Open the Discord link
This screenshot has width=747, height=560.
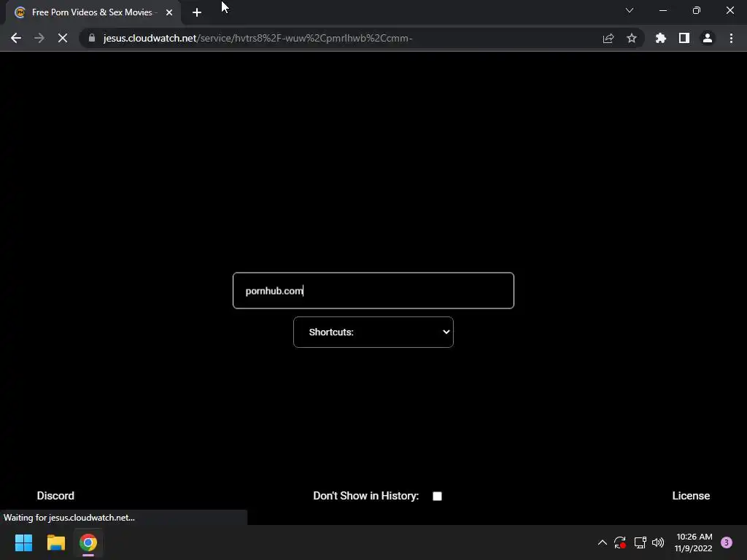tap(55, 496)
